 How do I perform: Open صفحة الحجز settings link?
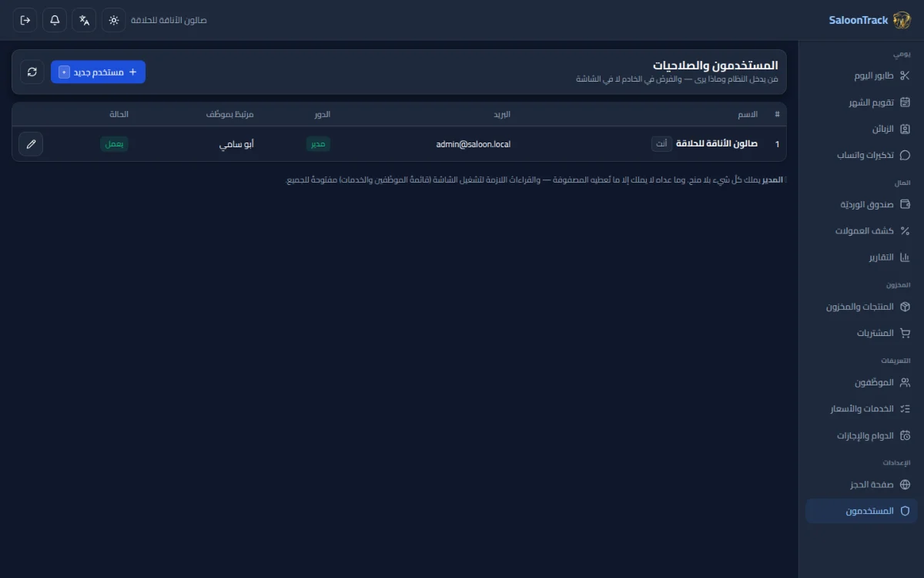862,485
